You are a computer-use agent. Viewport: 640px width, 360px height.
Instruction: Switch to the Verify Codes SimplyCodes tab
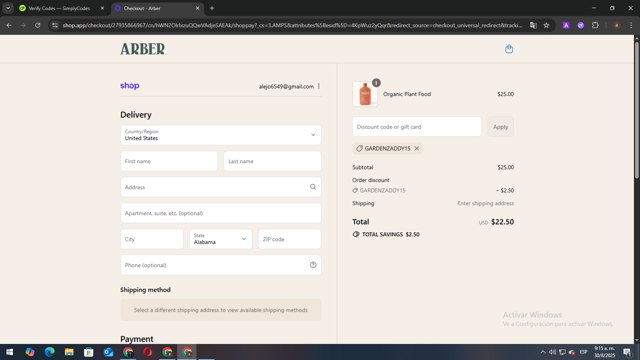coord(59,8)
